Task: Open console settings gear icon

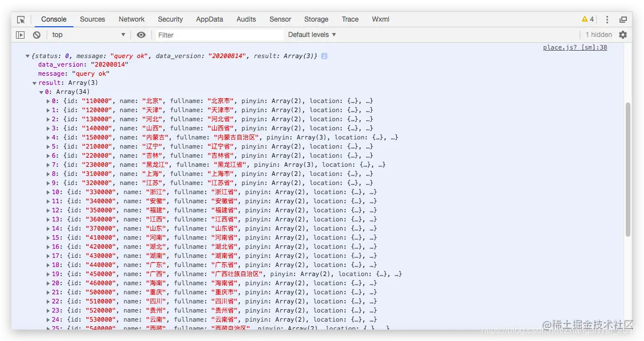Action: point(622,35)
